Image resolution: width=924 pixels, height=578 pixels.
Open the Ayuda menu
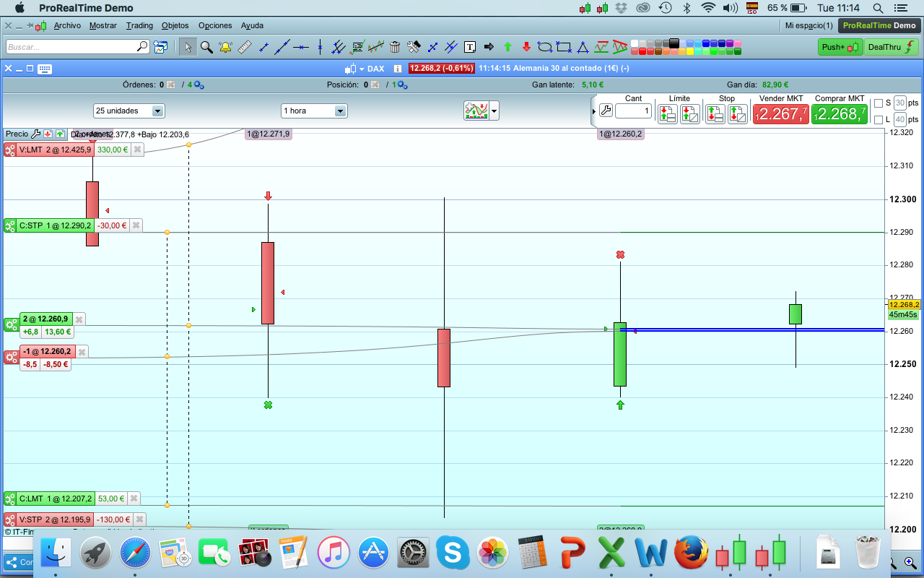click(252, 25)
